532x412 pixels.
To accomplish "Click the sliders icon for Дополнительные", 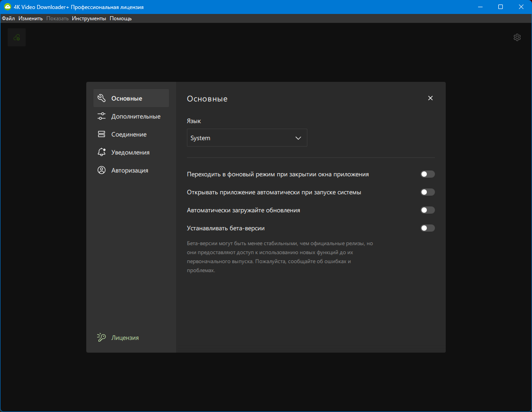I will (102, 116).
